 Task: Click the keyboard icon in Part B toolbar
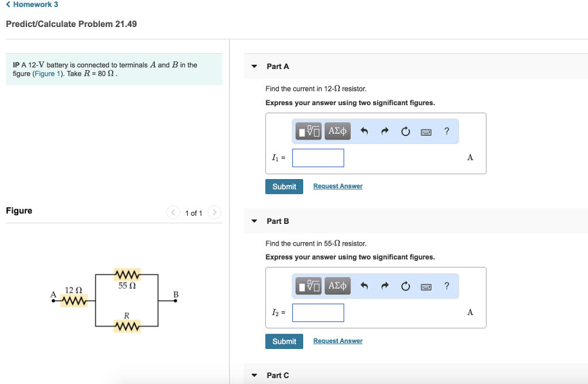[425, 286]
